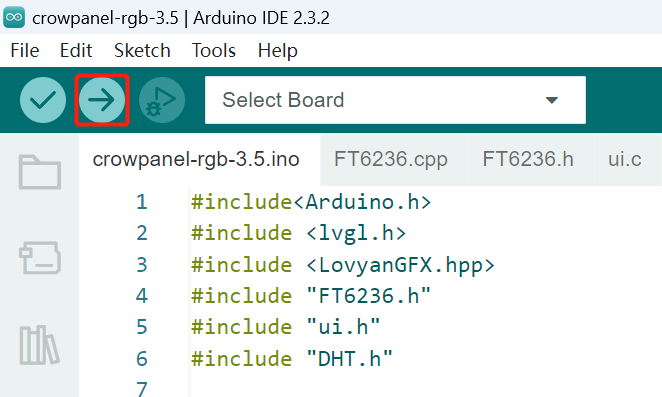Click line number 1 in gutter
Screen dimensions: 662x397
pyautogui.click(x=142, y=202)
